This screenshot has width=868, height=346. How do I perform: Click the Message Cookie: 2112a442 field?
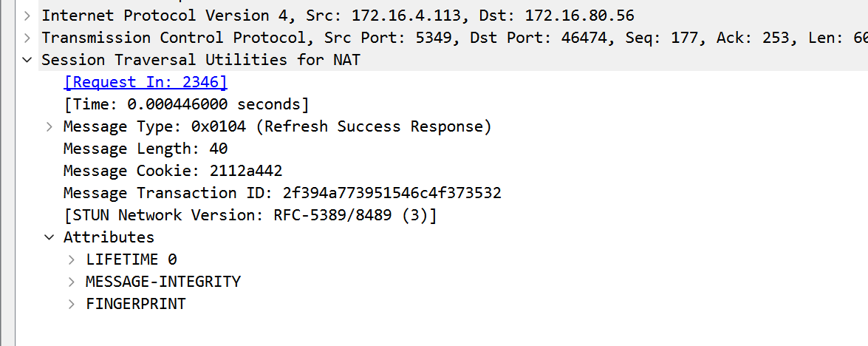(x=173, y=171)
